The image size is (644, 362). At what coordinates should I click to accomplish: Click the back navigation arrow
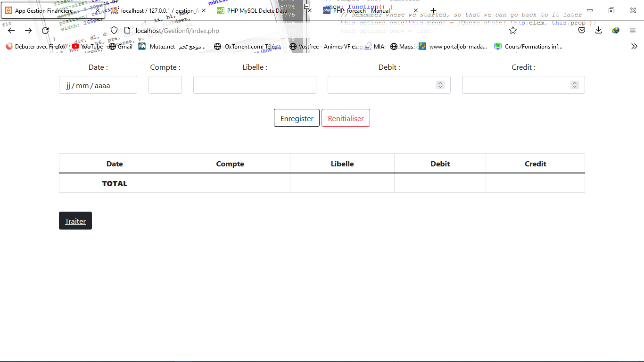coord(11,30)
